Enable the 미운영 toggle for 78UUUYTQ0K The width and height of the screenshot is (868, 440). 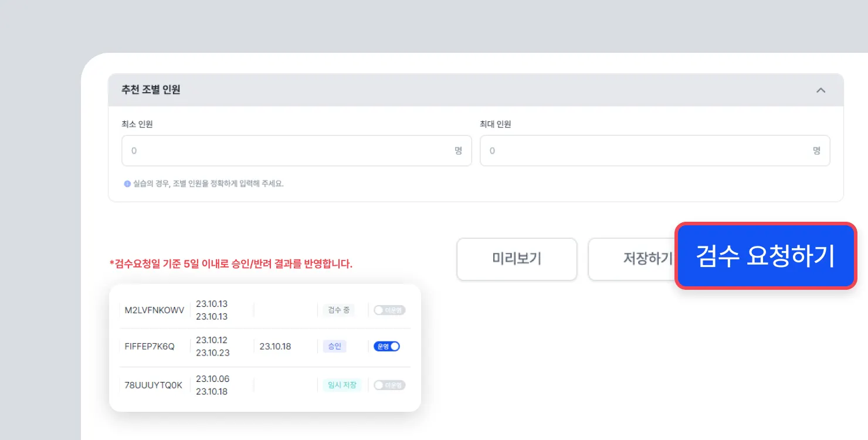click(389, 385)
